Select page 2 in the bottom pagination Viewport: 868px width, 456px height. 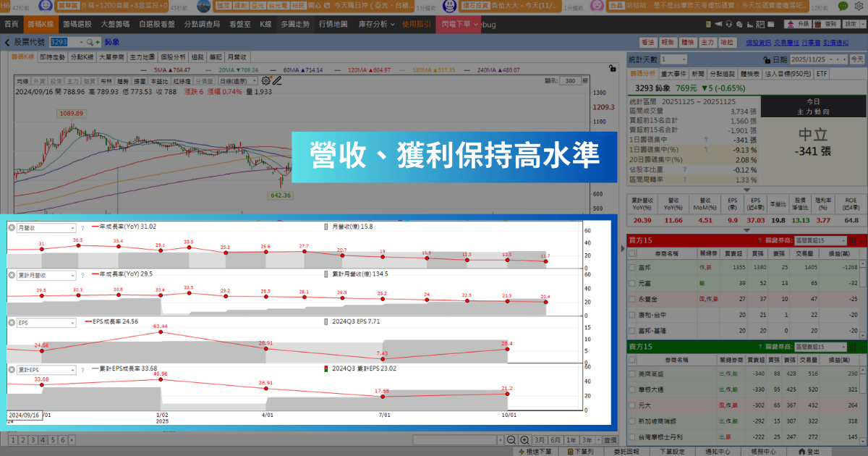click(23, 439)
